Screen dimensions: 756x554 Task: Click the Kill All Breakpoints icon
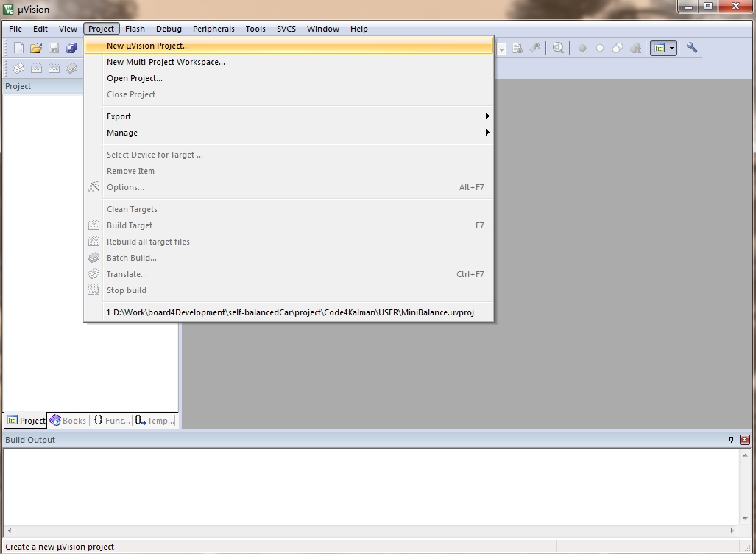(x=635, y=48)
